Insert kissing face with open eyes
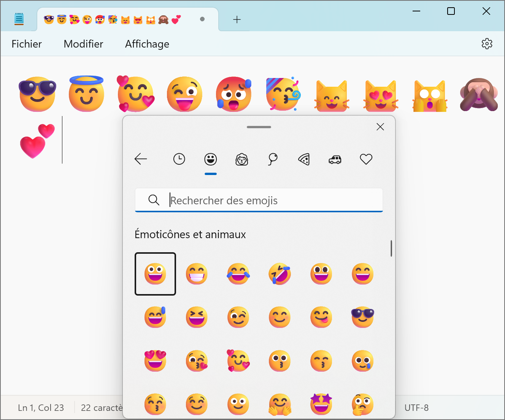The image size is (505, 420). pyautogui.click(x=279, y=361)
